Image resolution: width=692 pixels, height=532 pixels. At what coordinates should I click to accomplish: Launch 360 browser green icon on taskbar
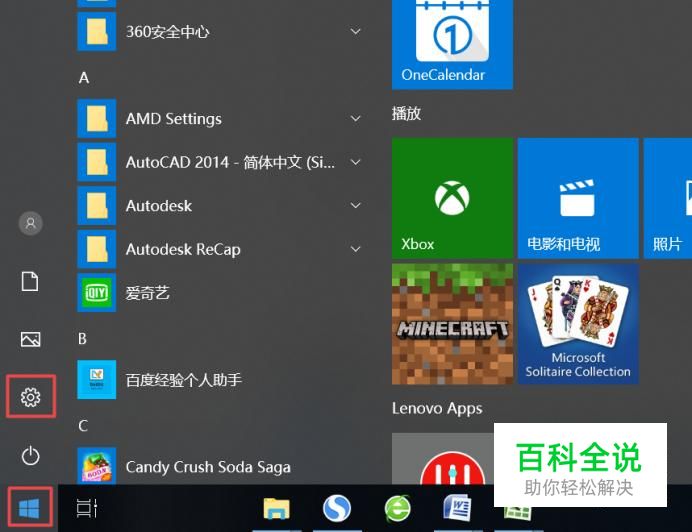tap(397, 509)
